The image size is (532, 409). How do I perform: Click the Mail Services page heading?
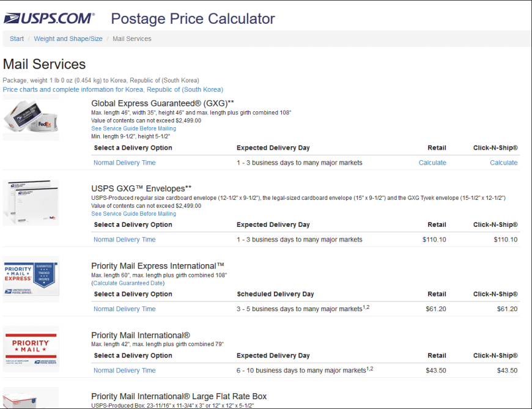44,64
